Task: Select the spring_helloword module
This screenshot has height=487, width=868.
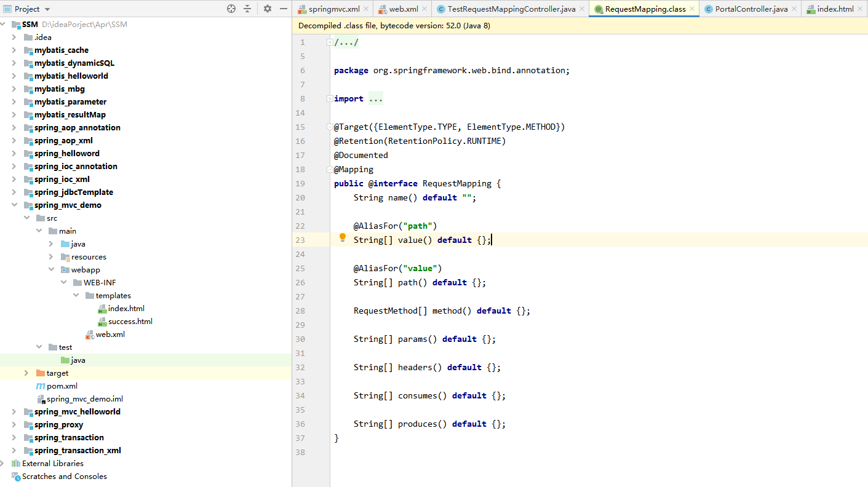Action: [x=67, y=154]
